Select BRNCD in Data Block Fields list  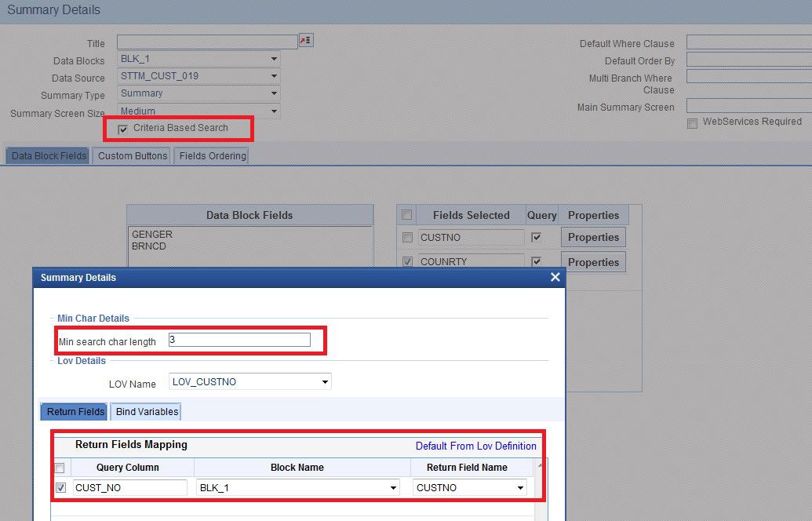(148, 246)
